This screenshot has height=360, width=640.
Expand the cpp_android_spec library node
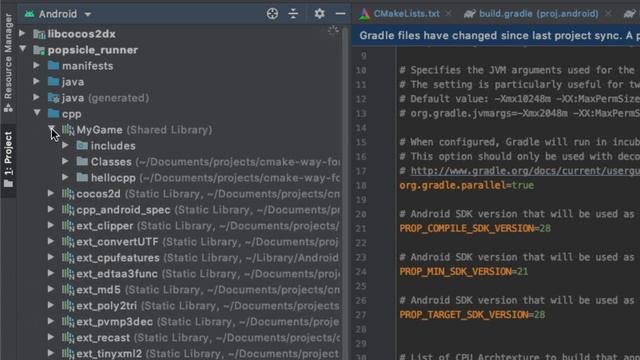[51, 209]
